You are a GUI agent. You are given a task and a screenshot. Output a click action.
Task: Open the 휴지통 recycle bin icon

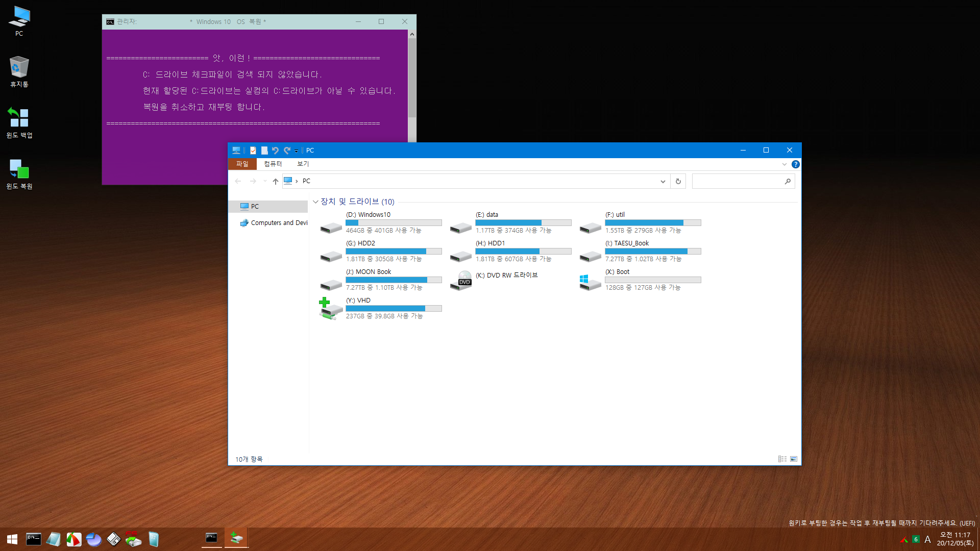tap(19, 72)
